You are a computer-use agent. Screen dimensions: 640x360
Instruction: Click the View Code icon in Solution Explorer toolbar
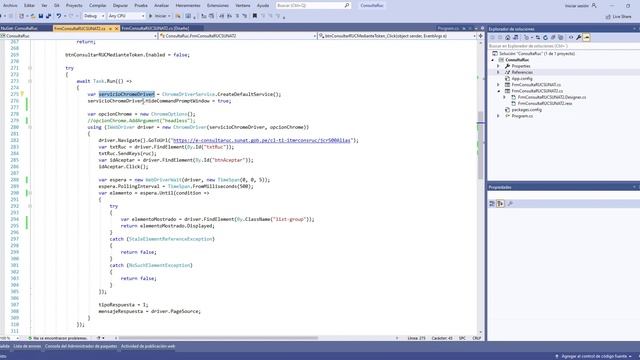click(x=571, y=37)
